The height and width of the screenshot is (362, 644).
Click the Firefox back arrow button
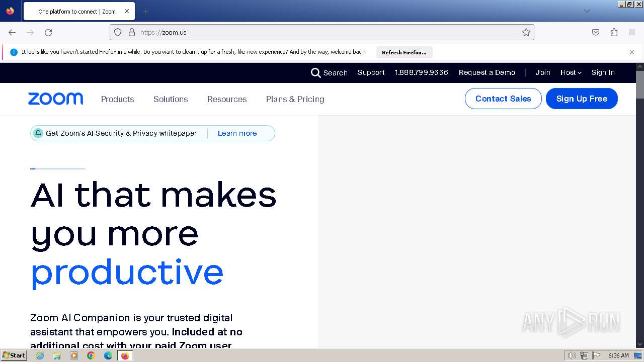(12, 32)
